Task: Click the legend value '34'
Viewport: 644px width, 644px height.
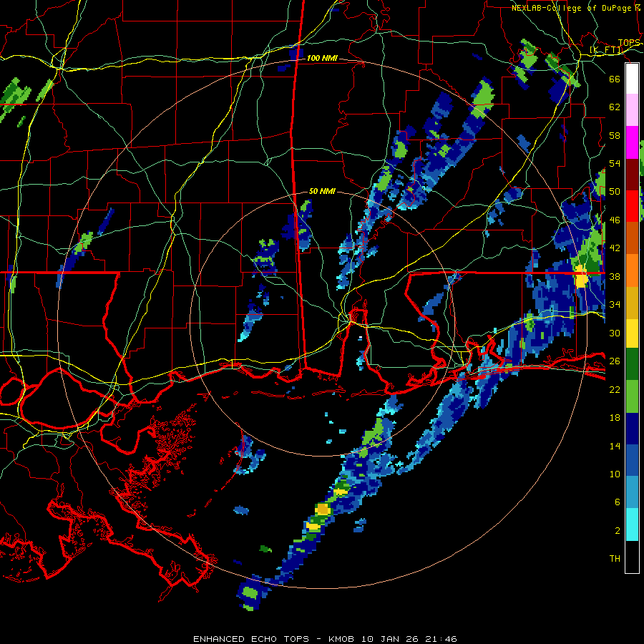Action: 615,305
